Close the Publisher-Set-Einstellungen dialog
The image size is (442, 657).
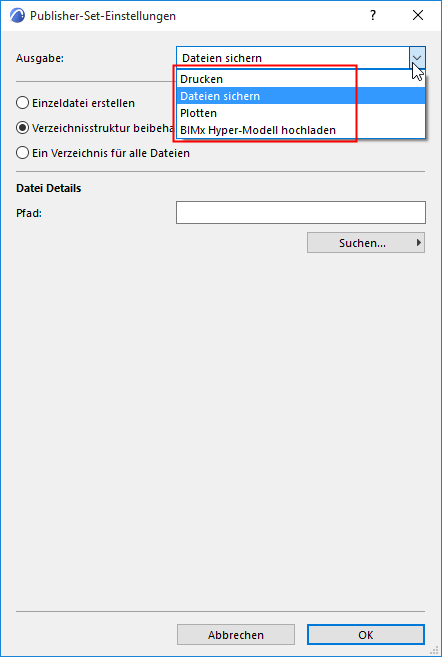[x=418, y=16]
